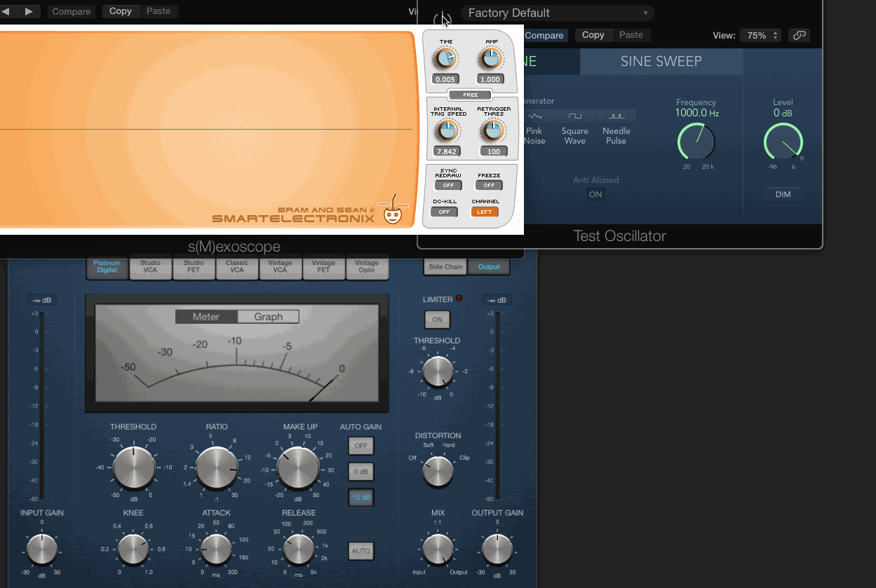Viewport: 876px width, 588px height.
Task: Click the AMP value field 1.000
Action: pyautogui.click(x=490, y=79)
